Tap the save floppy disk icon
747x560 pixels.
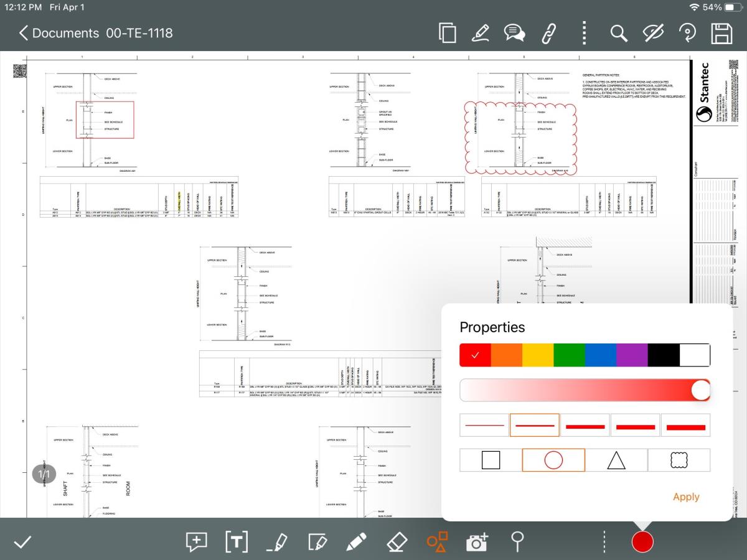721,33
